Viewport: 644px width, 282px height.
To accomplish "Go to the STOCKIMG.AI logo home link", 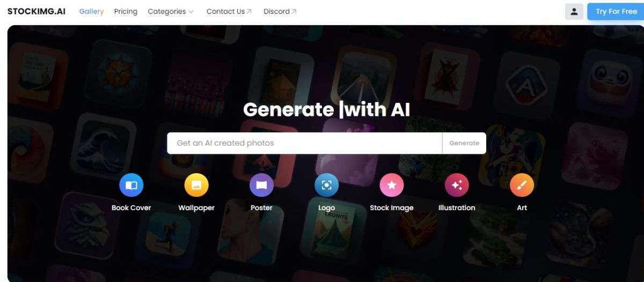I will tap(36, 11).
